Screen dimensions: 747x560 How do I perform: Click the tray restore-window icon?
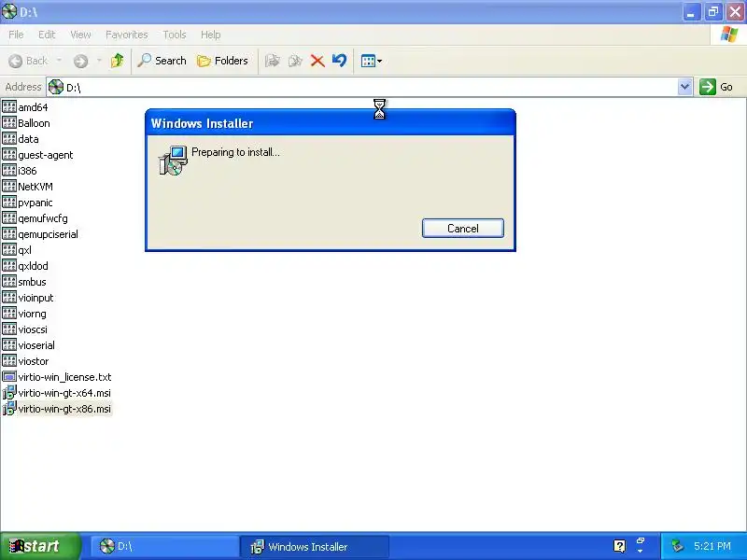click(641, 541)
